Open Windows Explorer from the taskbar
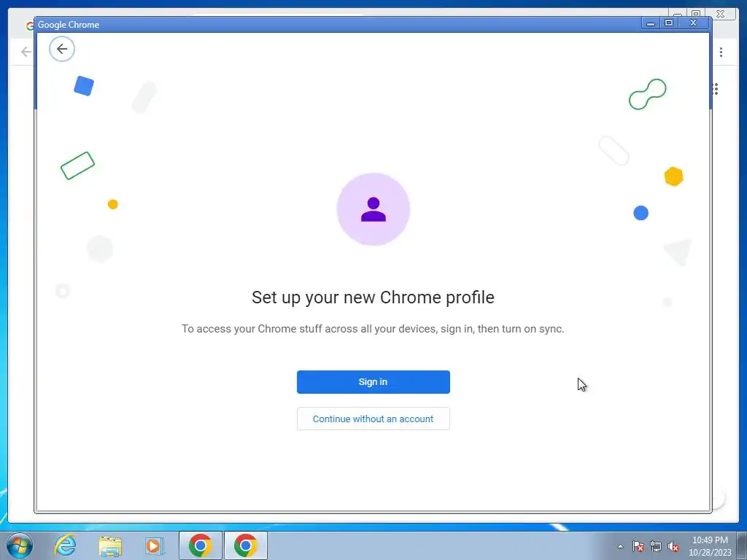The width and height of the screenshot is (747, 560). click(x=110, y=545)
